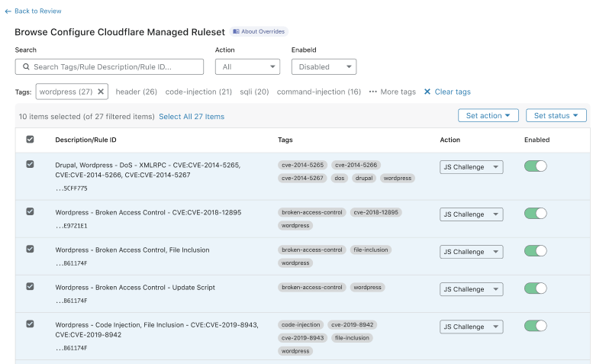
Task: Remove the wordpress tag filter with X
Action: pos(102,92)
